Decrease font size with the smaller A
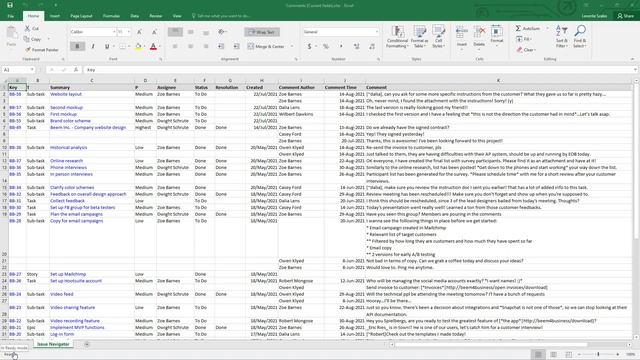Image resolution: width=640 pixels, height=360 pixels. pyautogui.click(x=154, y=32)
